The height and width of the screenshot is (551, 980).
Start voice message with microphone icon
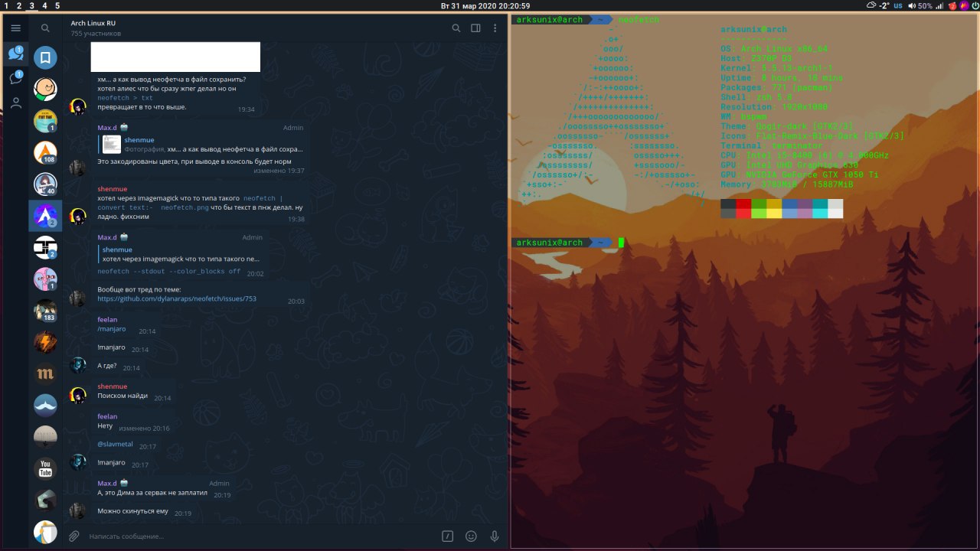coord(495,536)
